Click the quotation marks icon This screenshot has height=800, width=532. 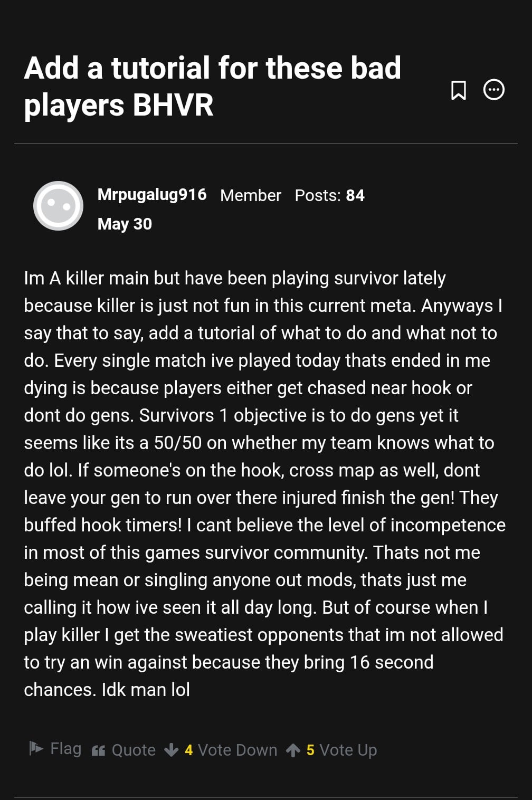click(x=98, y=750)
